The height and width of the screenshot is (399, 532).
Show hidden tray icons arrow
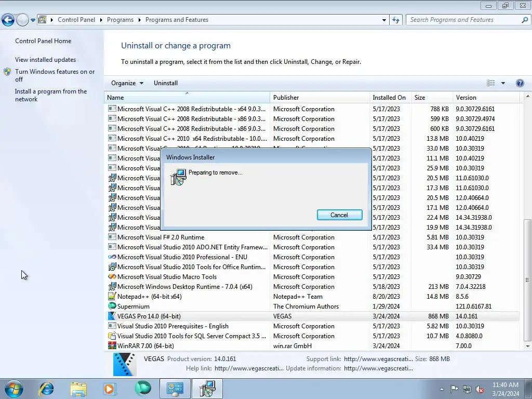[442, 389]
